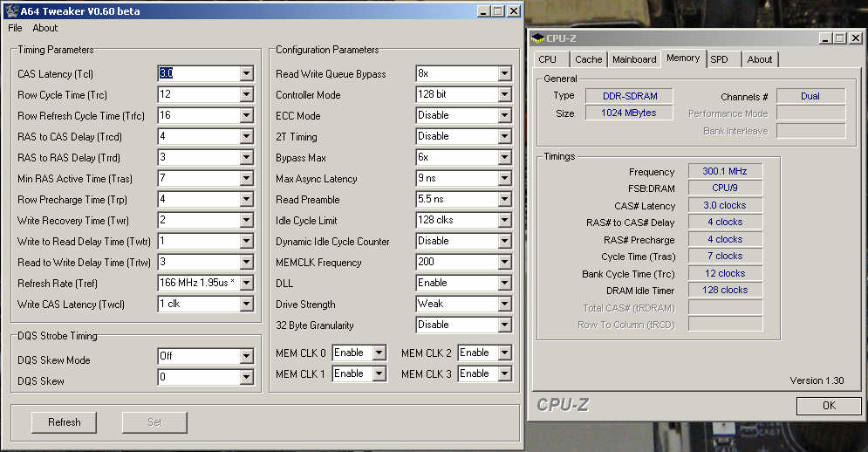Expand the Bypass Max dropdown
This screenshot has width=868, height=452.
[504, 158]
